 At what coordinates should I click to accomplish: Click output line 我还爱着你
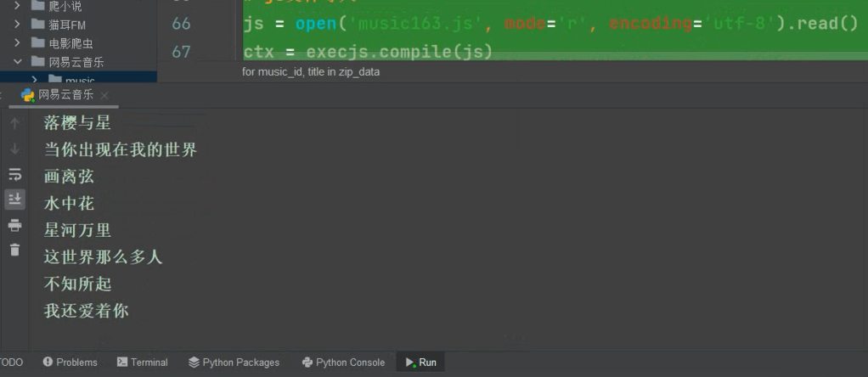86,311
